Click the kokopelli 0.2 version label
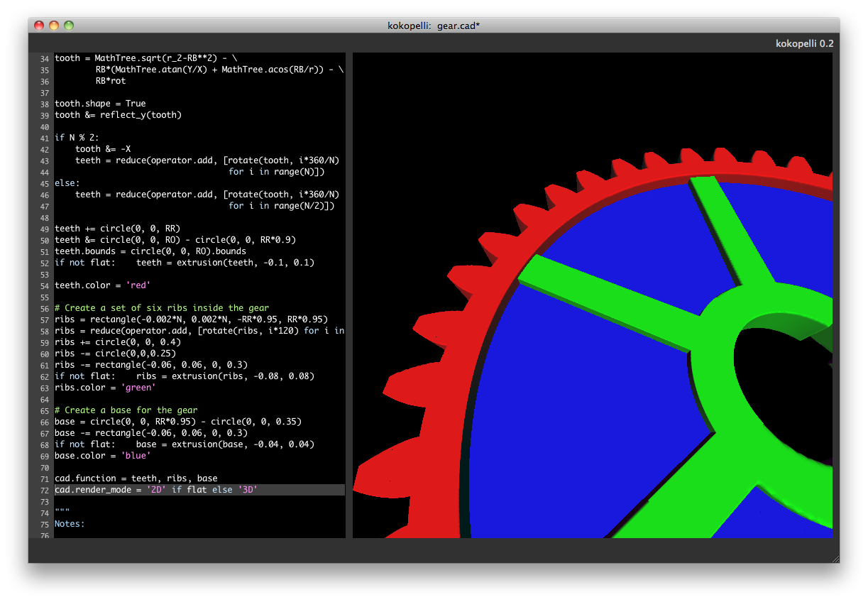Viewport: 868px width, 602px height. pyautogui.click(x=804, y=43)
